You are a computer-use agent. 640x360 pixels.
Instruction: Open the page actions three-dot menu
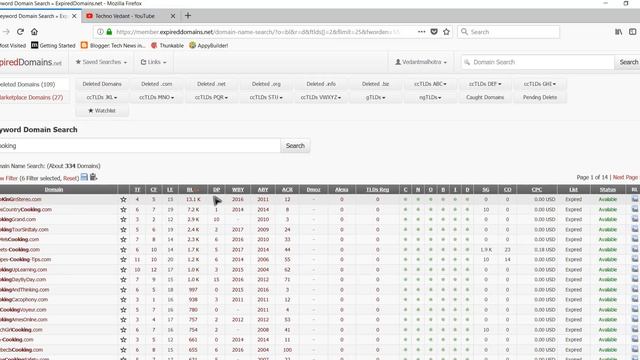(422, 32)
